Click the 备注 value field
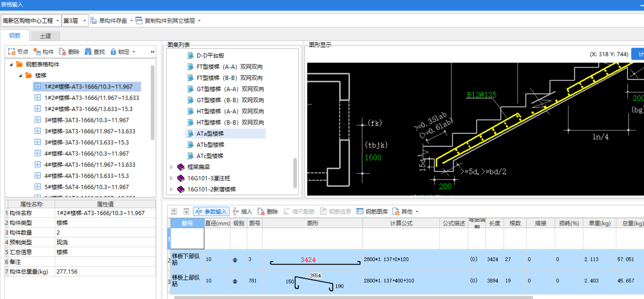Screen dimensions: 644x299 tap(105, 261)
